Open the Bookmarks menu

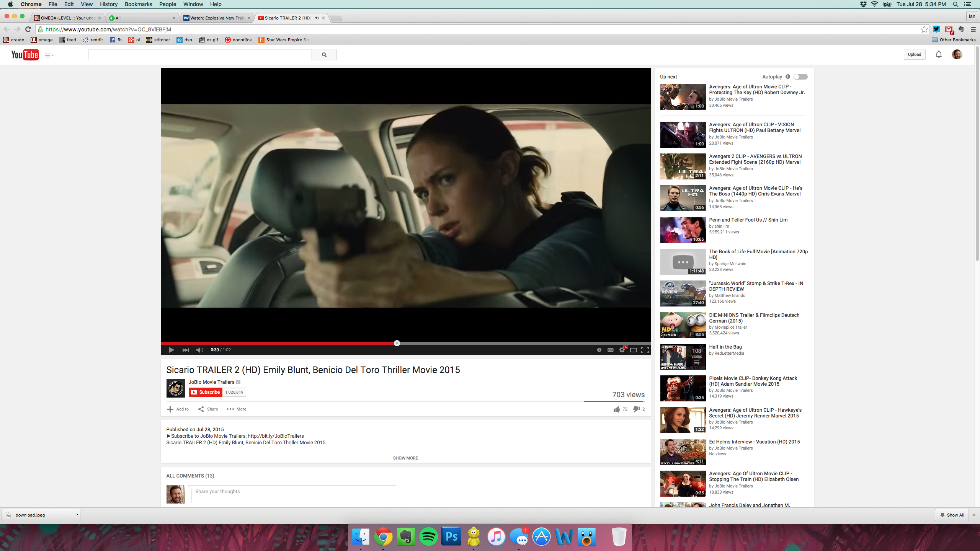[x=138, y=4]
